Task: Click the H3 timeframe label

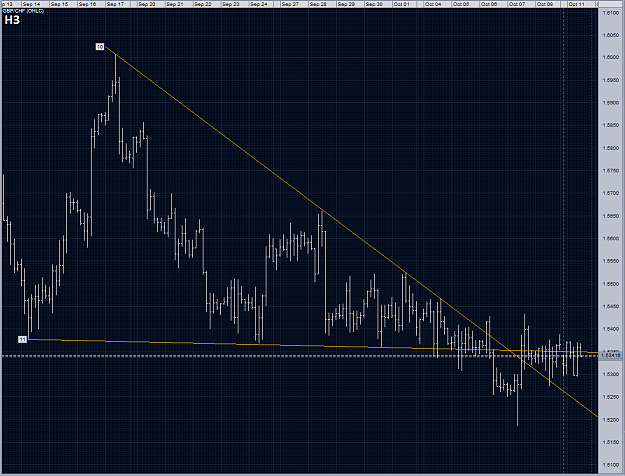Action: 12,20
